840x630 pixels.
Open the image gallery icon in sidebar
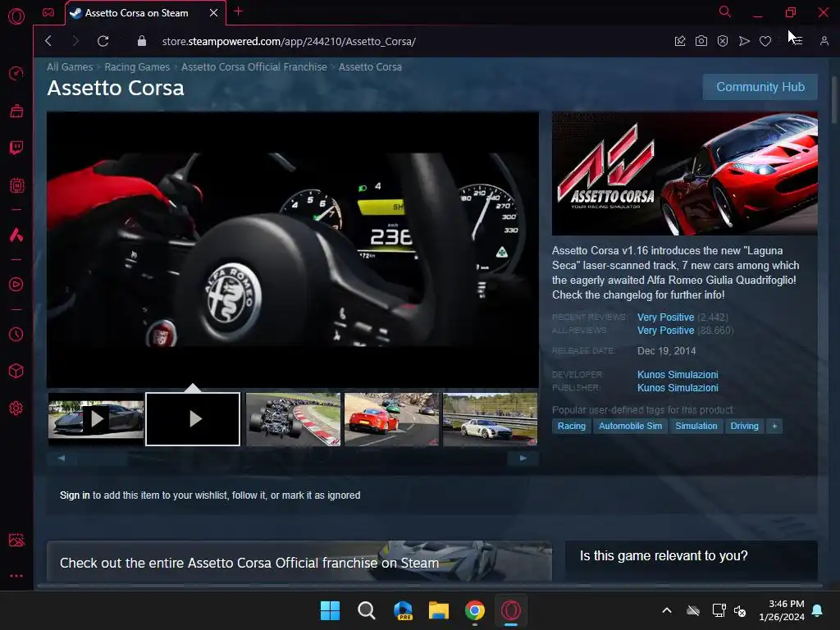coord(16,540)
